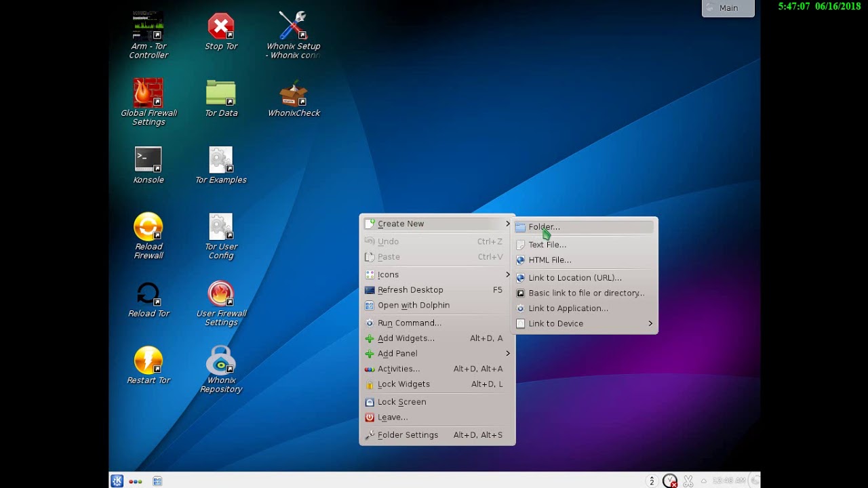Choose Open with Dolphin
The height and width of the screenshot is (488, 868).
(x=437, y=305)
